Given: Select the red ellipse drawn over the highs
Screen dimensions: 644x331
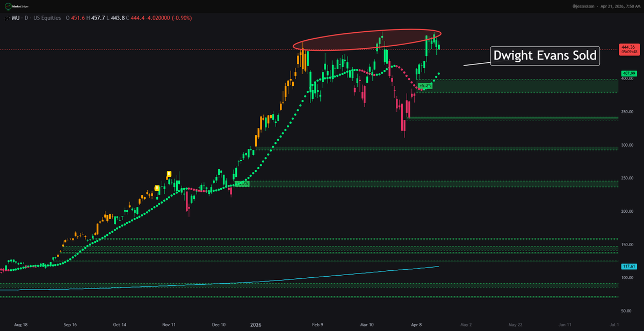Looking at the screenshot, I should point(367,41).
